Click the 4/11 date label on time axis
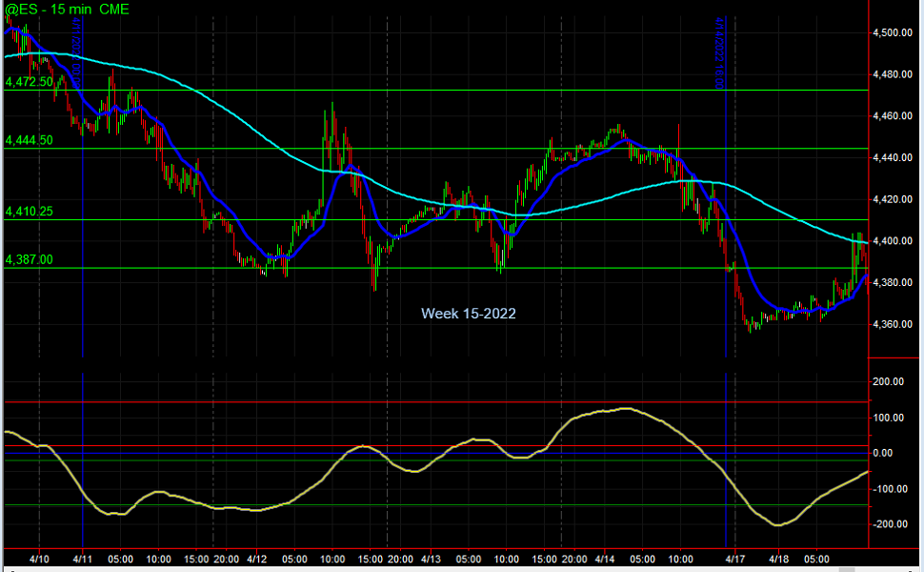Viewport: 924px width, 572px height. [x=83, y=559]
